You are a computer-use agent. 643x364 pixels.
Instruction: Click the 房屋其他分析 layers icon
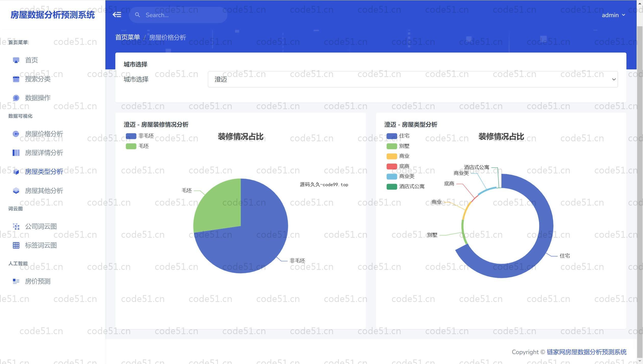click(16, 191)
